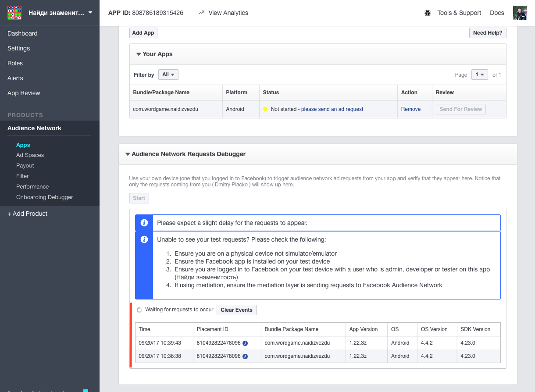Click the yellow status dot for Not started
This screenshot has width=535, height=392.
(x=265, y=109)
